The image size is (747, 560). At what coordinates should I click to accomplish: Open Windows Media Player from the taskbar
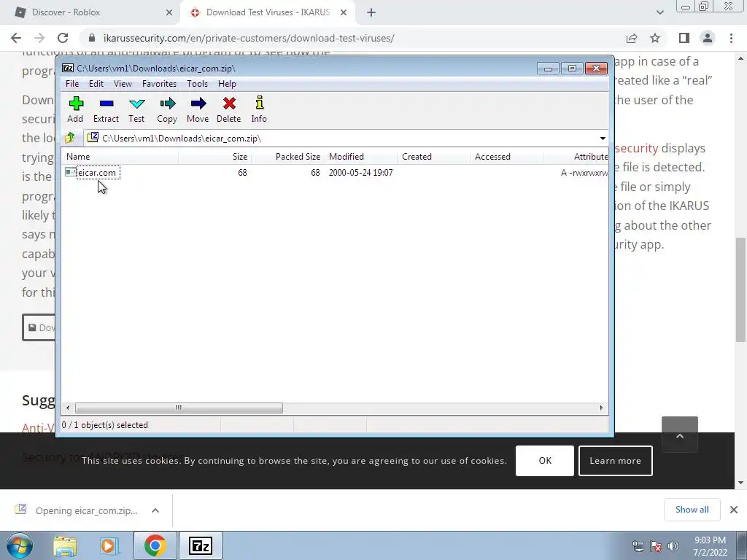pos(108,545)
